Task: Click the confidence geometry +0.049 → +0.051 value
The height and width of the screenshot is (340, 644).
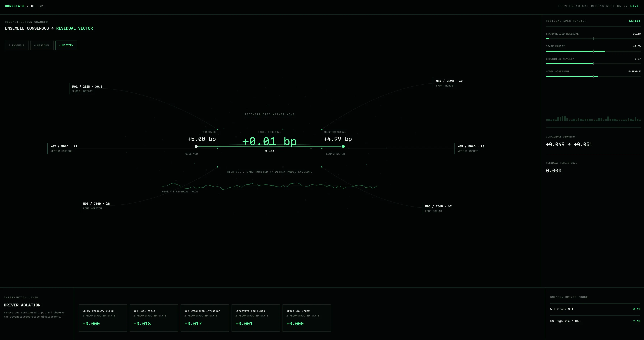Action: (569, 145)
